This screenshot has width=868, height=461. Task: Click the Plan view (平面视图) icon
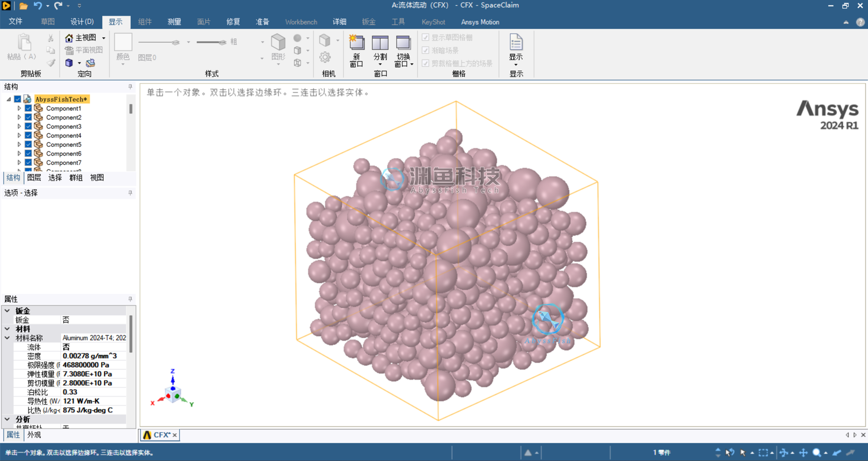tap(69, 50)
